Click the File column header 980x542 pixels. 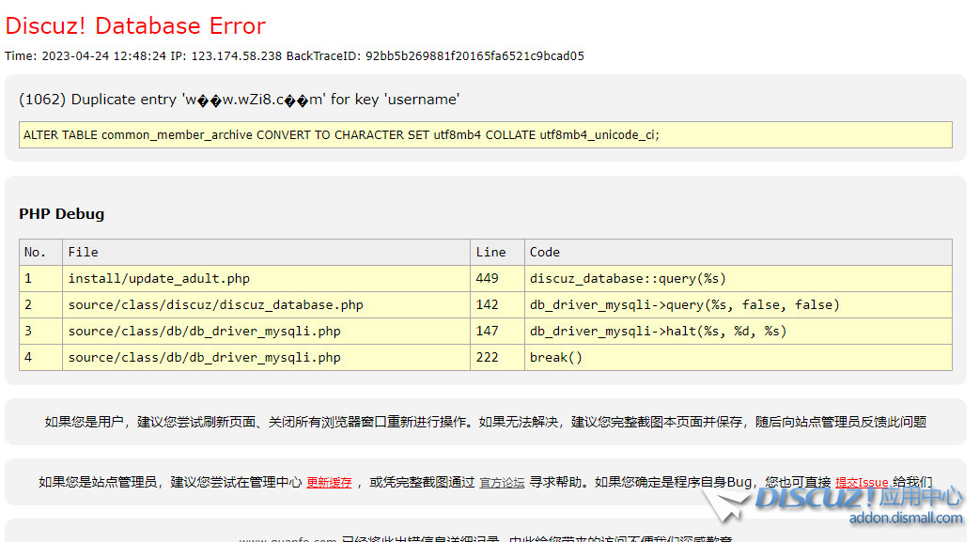[83, 252]
